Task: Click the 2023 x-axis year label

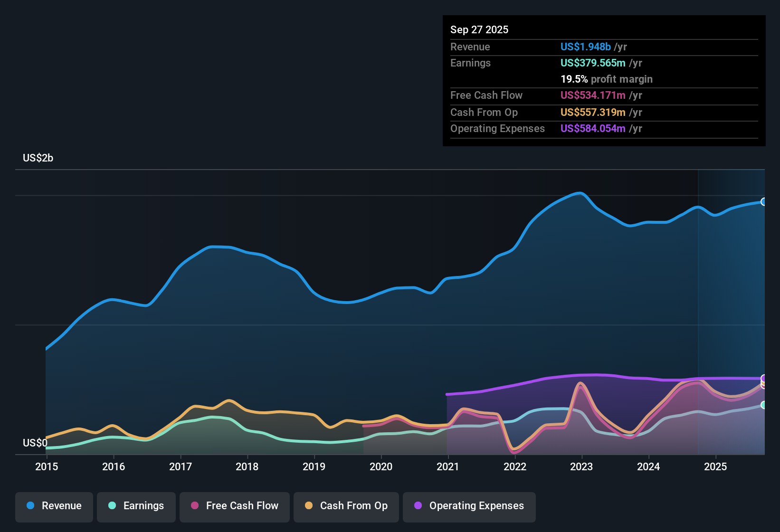Action: 581,466
